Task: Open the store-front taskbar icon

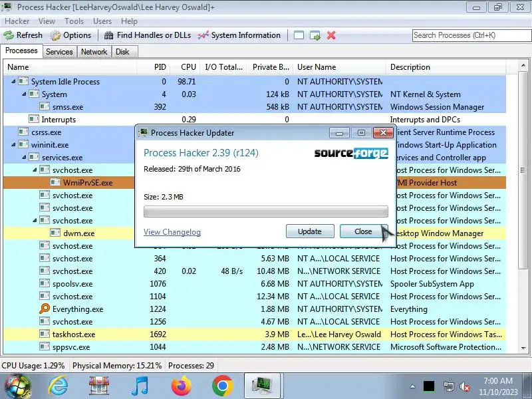Action: click(x=98, y=386)
